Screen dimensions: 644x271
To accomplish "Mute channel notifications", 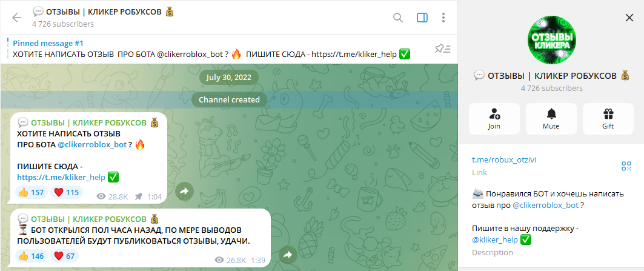I will point(551,119).
